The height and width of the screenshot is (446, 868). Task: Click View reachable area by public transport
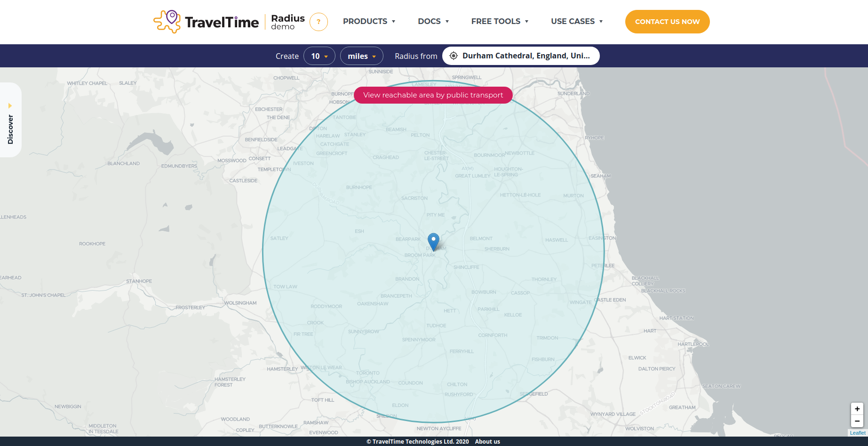coord(433,95)
